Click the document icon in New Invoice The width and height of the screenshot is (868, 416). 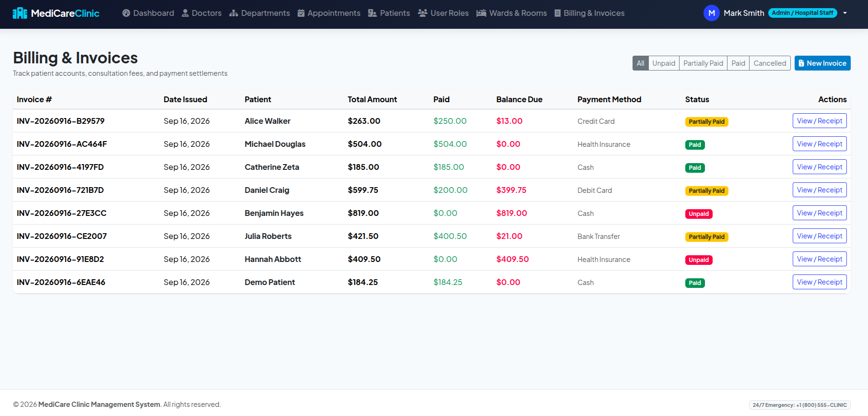click(x=801, y=63)
